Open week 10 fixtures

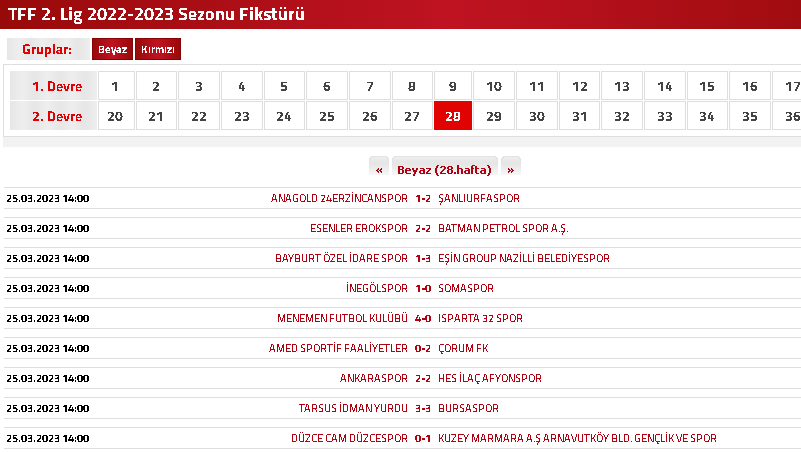coord(493,86)
